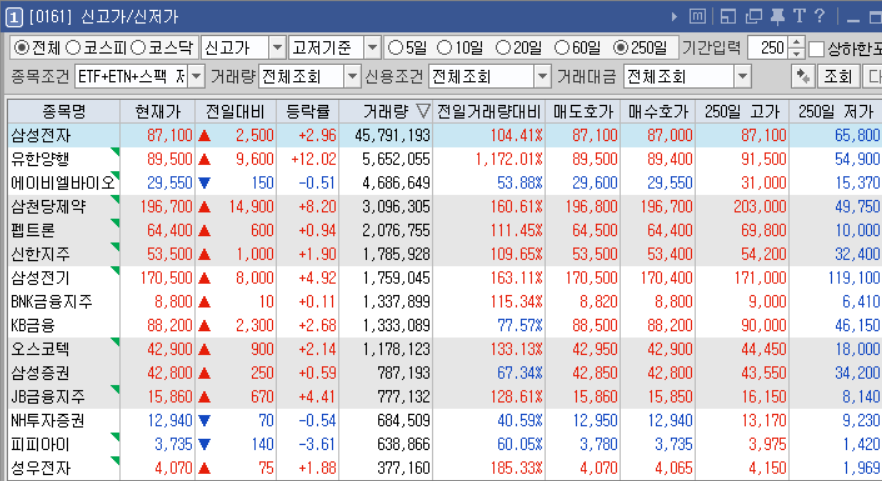Open the 신용조건 전체조회 dropdown

[x=542, y=77]
